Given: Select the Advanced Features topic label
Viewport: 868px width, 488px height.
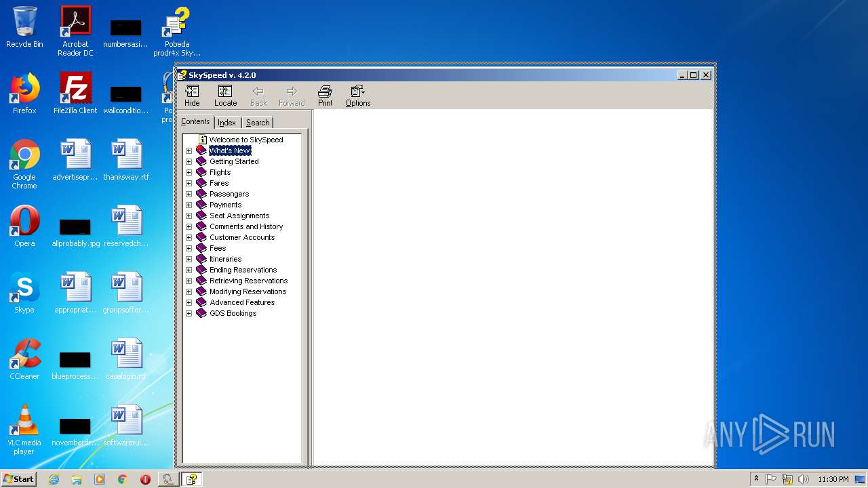Looking at the screenshot, I should 242,302.
